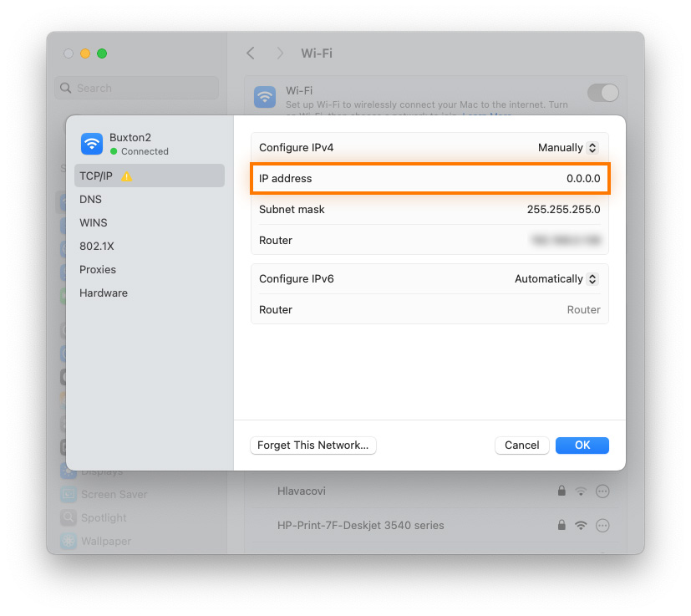Click the back arrow in System Settings toolbar

pyautogui.click(x=251, y=53)
